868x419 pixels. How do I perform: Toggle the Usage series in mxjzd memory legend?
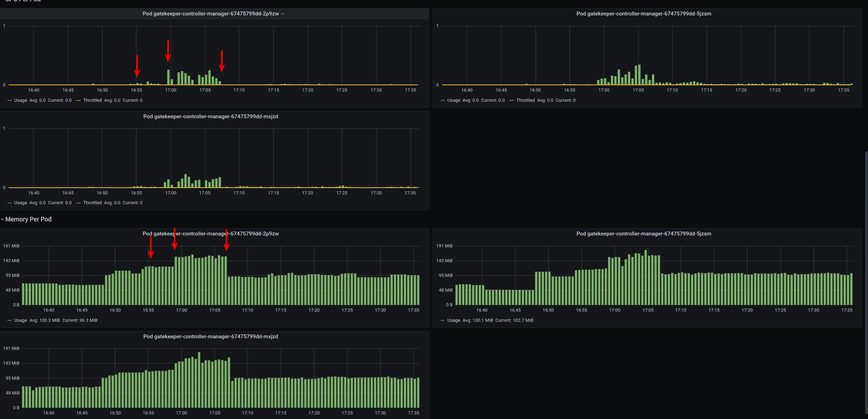[x=20, y=418]
